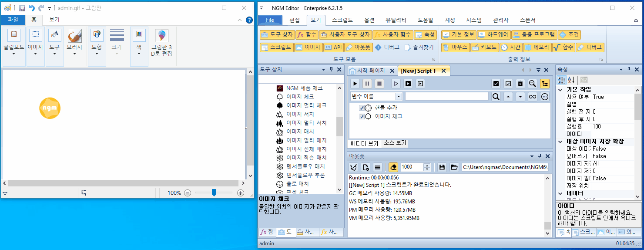Toggle the highlighted eraser icon in the output toolbar
The width and height of the screenshot is (644, 250).
pos(393,167)
